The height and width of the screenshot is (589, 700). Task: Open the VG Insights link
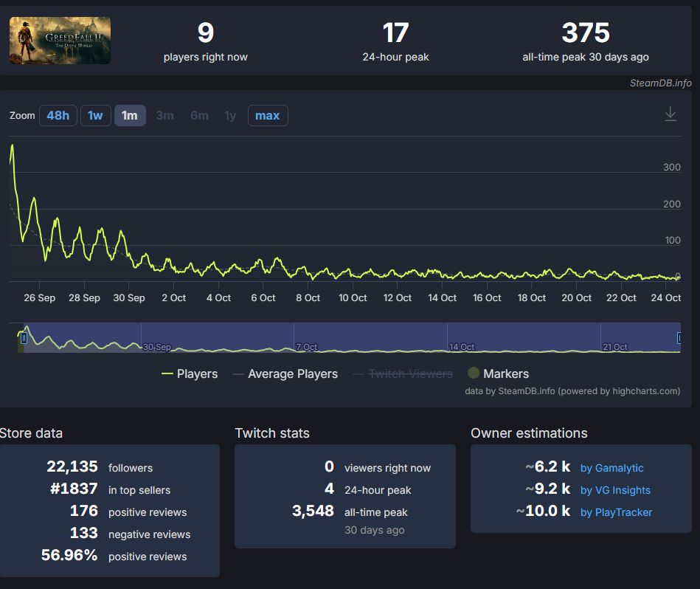click(x=615, y=490)
